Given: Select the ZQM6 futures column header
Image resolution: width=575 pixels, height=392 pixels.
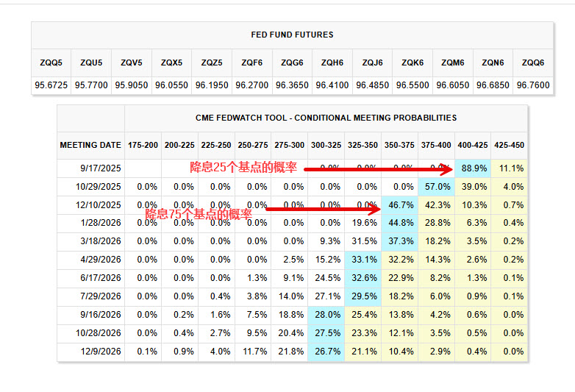Looking at the screenshot, I should point(452,63).
